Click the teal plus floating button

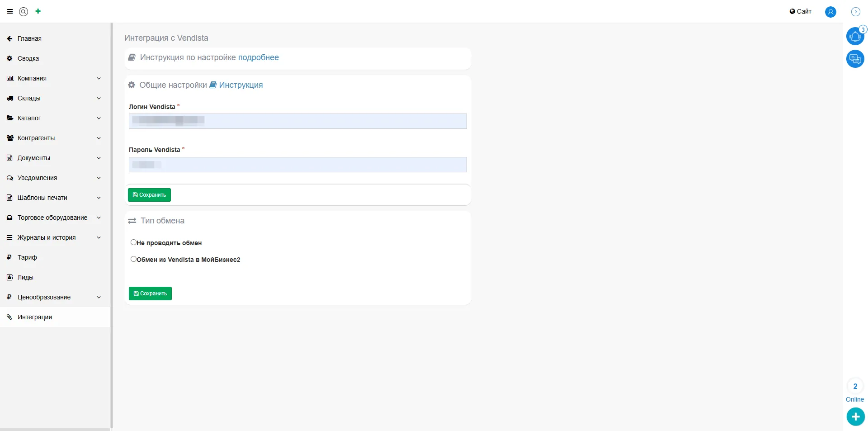tap(855, 417)
